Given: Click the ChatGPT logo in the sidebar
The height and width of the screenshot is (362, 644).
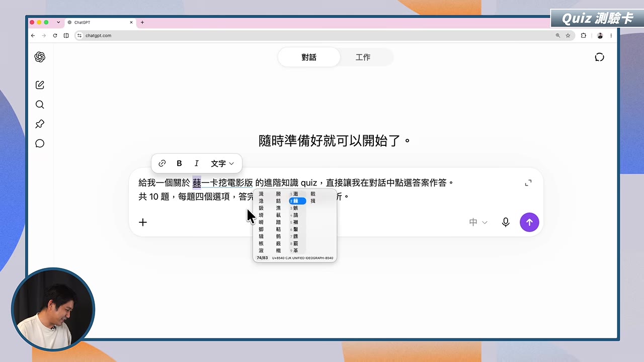Looking at the screenshot, I should (40, 57).
